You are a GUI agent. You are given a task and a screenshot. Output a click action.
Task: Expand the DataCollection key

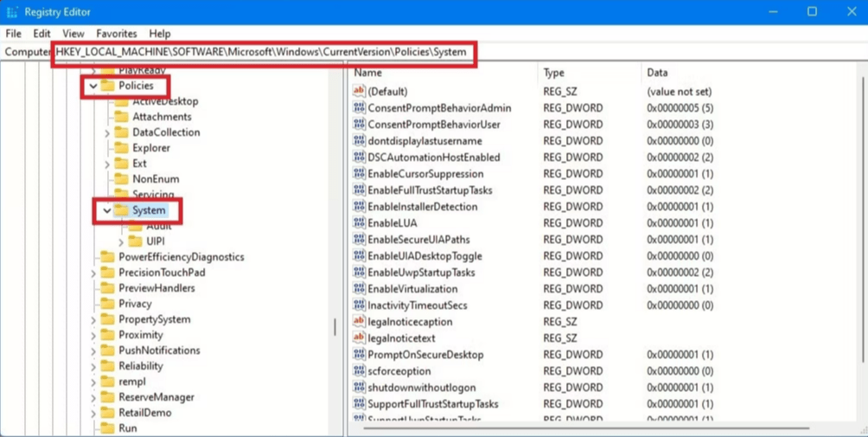click(x=107, y=133)
